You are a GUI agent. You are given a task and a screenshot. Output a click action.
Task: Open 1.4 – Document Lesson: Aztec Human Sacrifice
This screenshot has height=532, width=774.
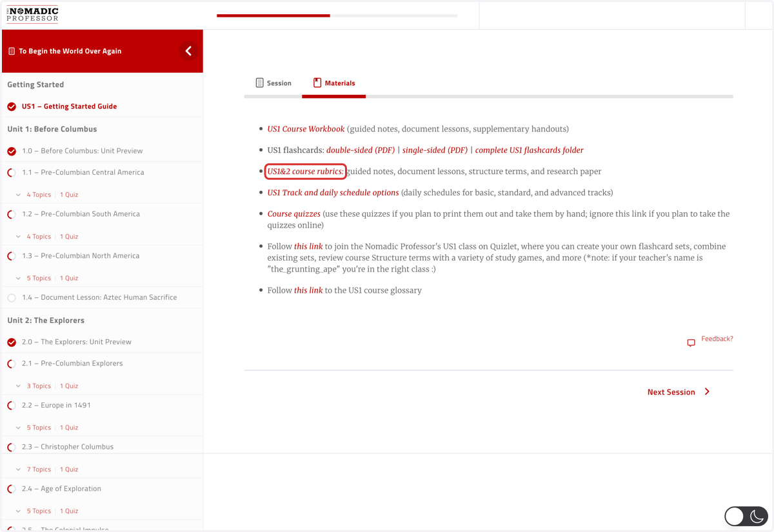pyautogui.click(x=99, y=297)
